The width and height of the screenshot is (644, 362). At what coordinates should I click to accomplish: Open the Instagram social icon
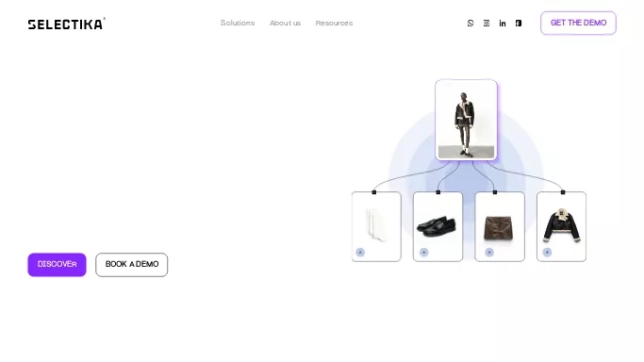(487, 24)
